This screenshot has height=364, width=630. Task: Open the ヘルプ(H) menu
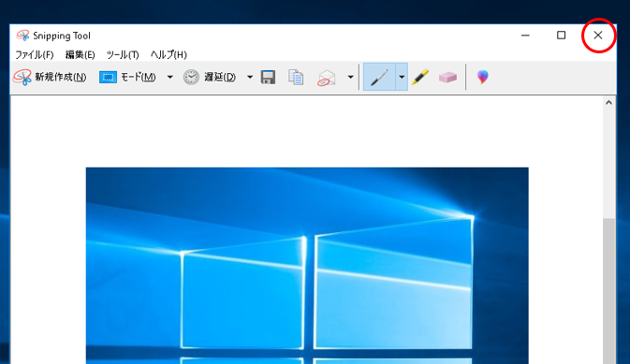coord(168,54)
